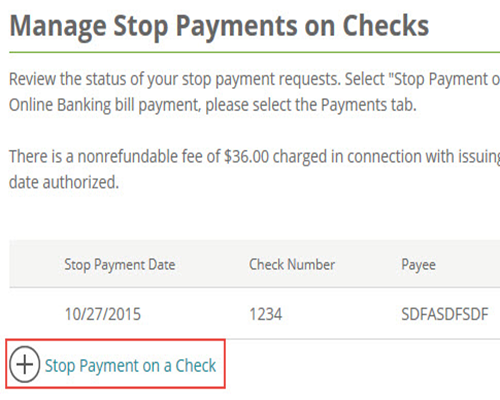The width and height of the screenshot is (500, 400).
Task: Open the Stop Payment on a Check link
Action: coord(131,366)
